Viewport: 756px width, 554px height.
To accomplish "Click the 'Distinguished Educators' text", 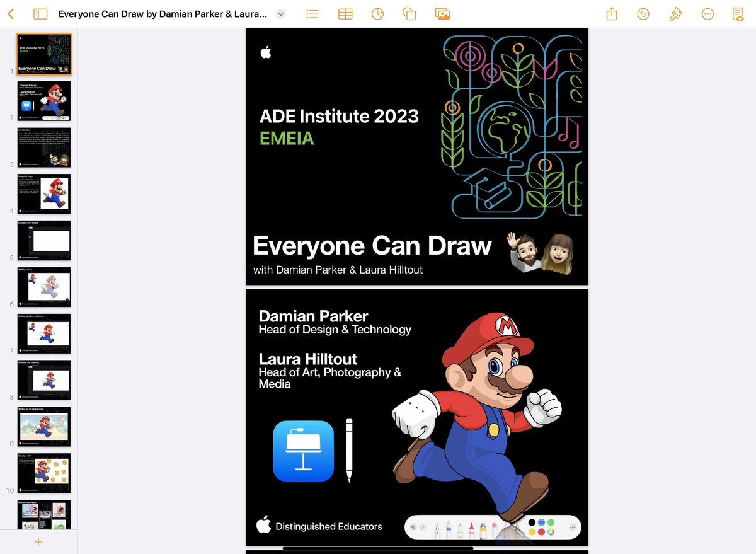I will (329, 526).
